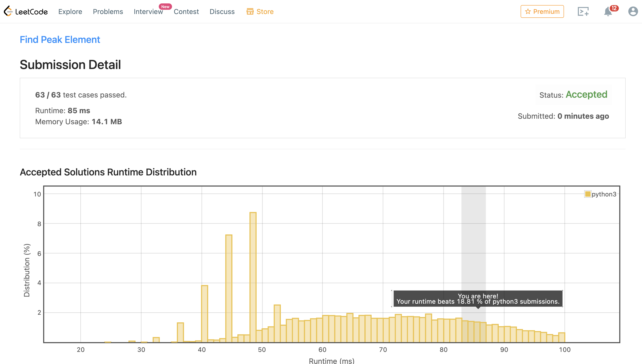This screenshot has height=364, width=642.
Task: Click the 40 ms distribution bar
Action: coord(205,313)
